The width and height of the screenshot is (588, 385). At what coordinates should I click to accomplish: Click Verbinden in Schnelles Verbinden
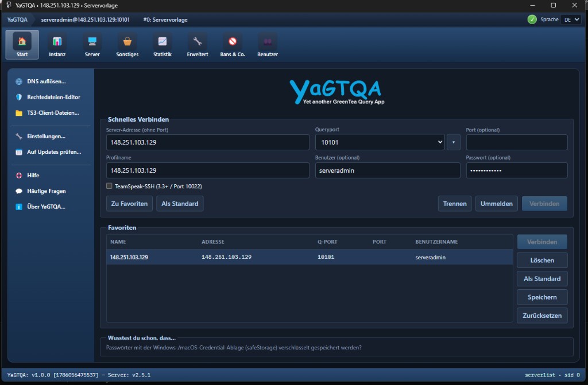[544, 204]
